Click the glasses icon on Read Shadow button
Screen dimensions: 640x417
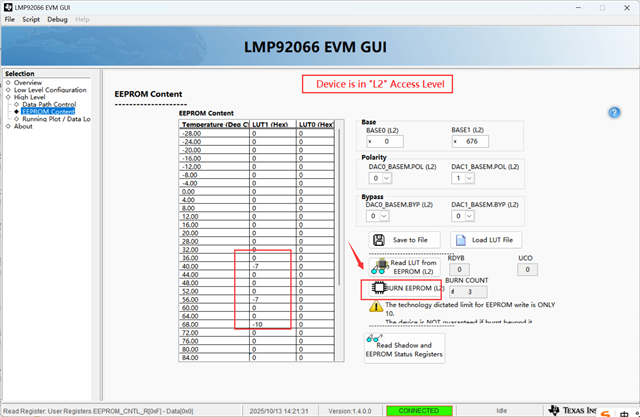[x=374, y=338]
